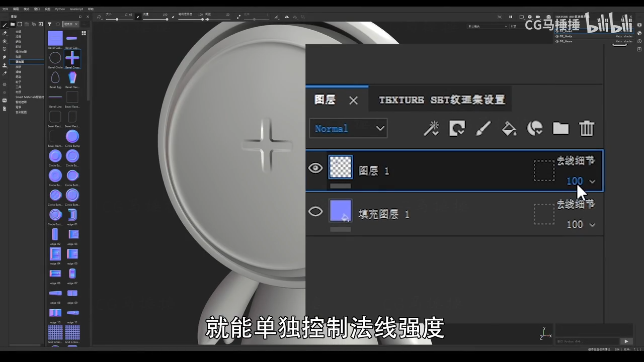Open the Normal blend mode dropdown

coord(348,128)
